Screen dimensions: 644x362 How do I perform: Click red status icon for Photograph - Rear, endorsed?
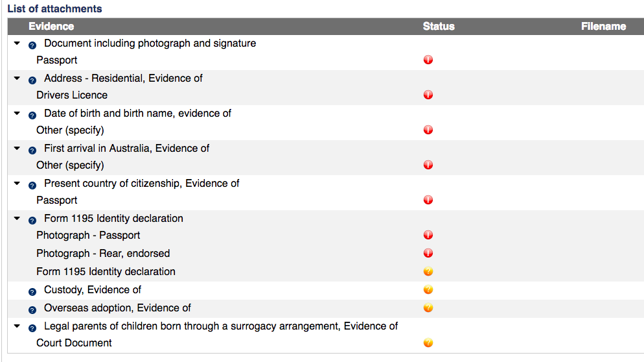point(428,253)
